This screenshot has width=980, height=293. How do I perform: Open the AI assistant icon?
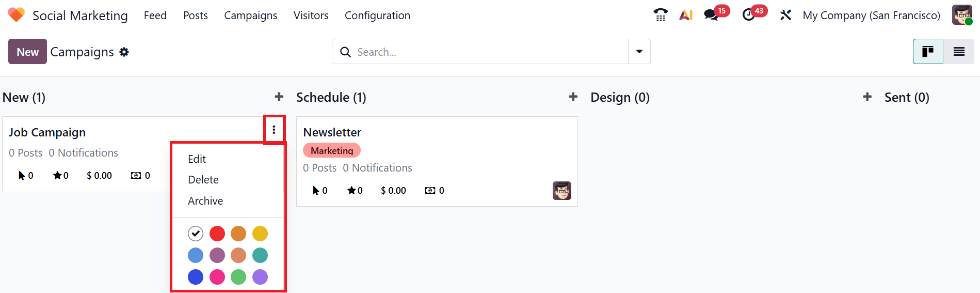pyautogui.click(x=686, y=15)
